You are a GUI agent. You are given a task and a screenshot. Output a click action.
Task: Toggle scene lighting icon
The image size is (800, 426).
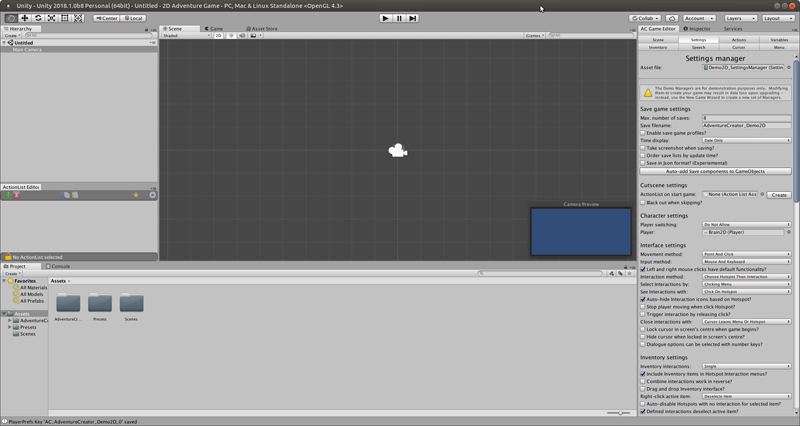point(231,36)
